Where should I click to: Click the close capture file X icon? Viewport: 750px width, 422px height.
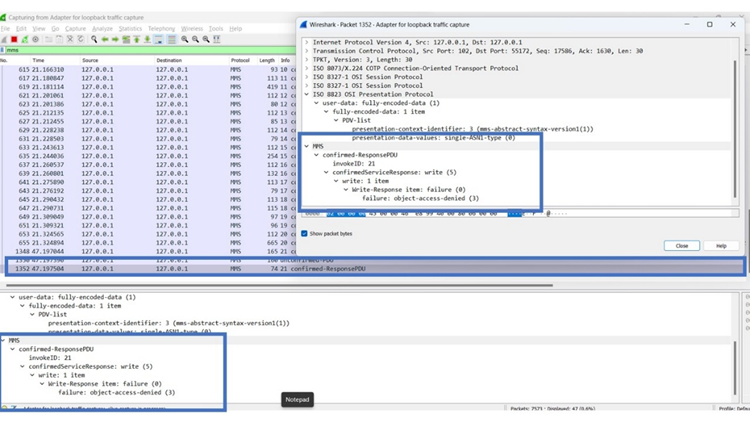pyautogui.click(x=70, y=39)
